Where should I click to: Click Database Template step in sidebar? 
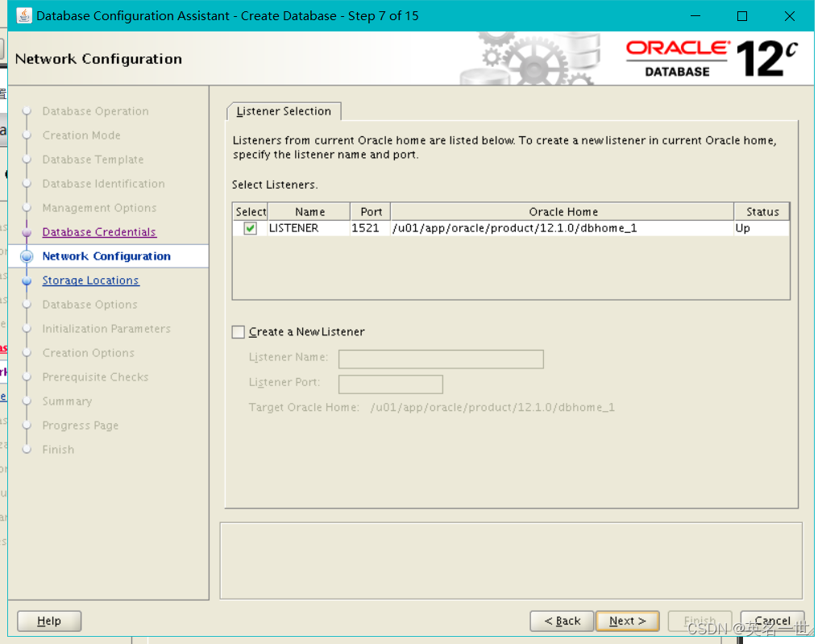click(x=93, y=160)
